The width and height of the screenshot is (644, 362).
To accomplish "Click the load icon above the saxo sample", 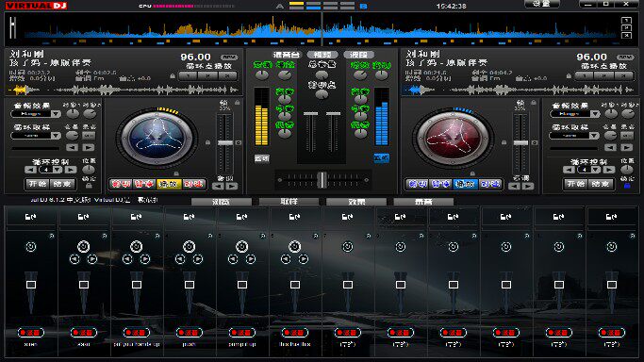I will click(83, 217).
